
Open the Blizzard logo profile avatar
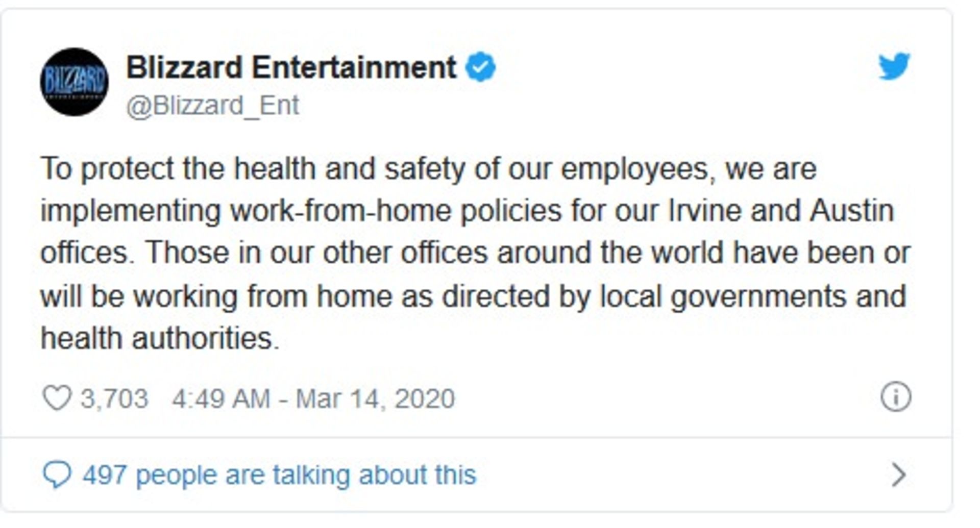click(x=74, y=82)
